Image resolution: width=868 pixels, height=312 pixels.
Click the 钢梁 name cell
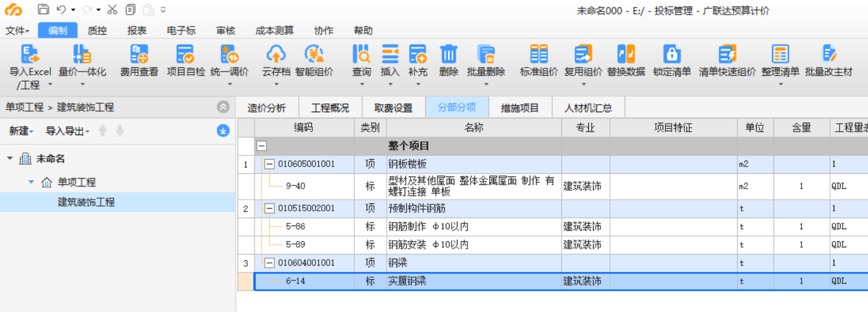474,262
